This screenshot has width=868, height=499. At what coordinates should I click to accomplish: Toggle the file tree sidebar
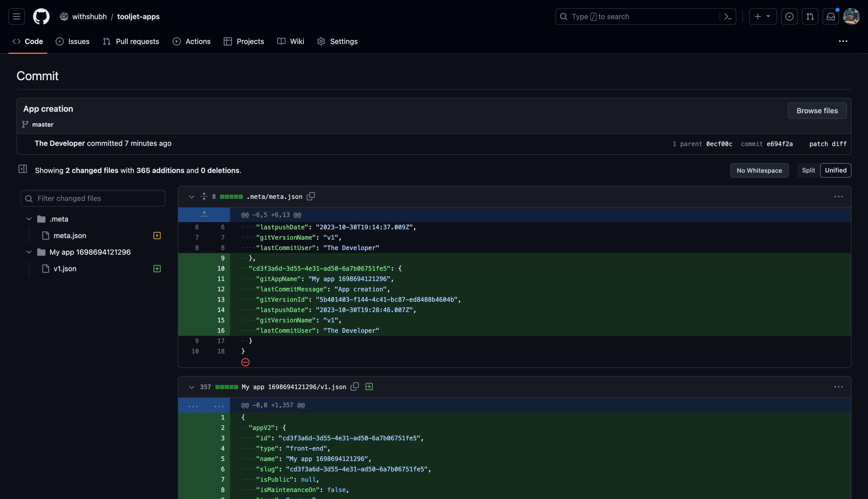pyautogui.click(x=22, y=169)
